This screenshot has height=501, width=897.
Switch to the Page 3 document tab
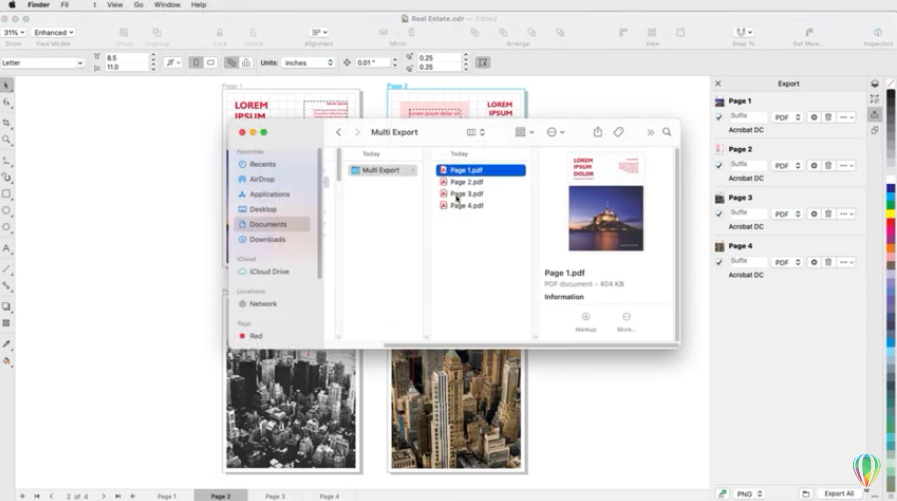275,496
